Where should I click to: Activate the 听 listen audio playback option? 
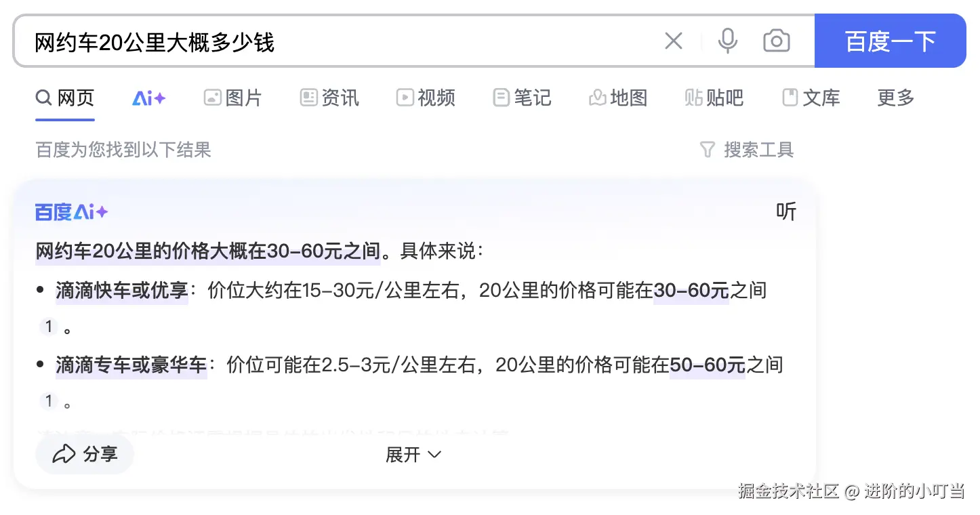(786, 211)
